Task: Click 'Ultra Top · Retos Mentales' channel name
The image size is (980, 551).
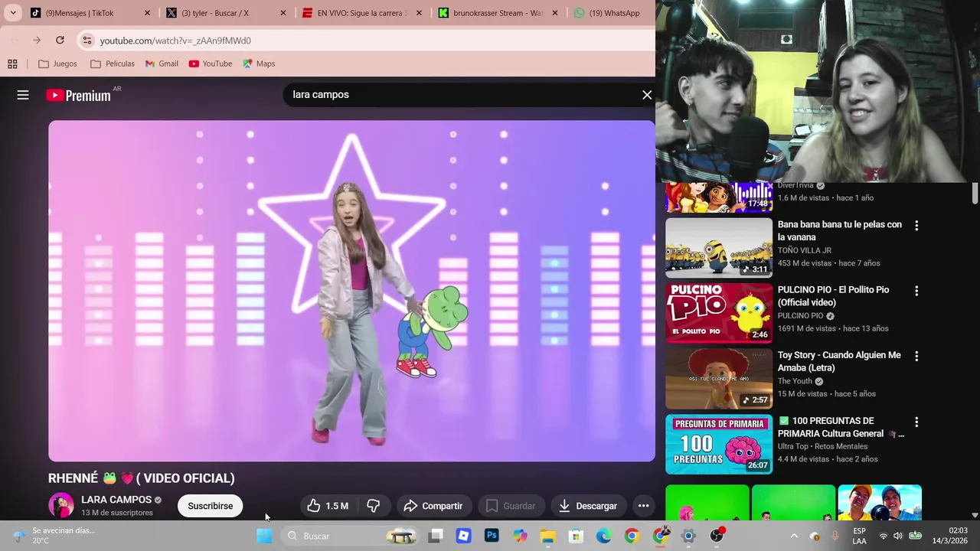Action: (x=822, y=446)
